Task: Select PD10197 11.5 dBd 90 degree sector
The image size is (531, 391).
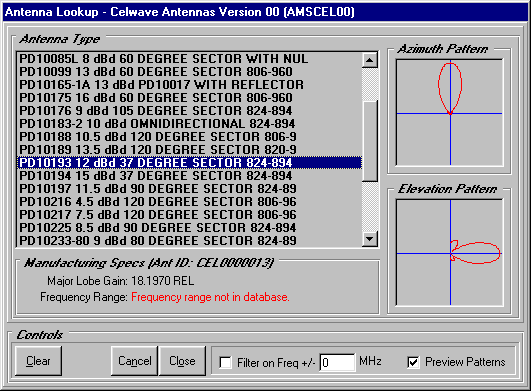Action: 189,189
